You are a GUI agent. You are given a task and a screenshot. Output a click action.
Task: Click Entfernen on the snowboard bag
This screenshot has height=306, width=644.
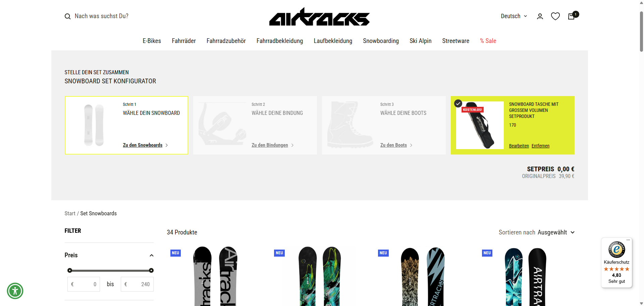point(540,146)
